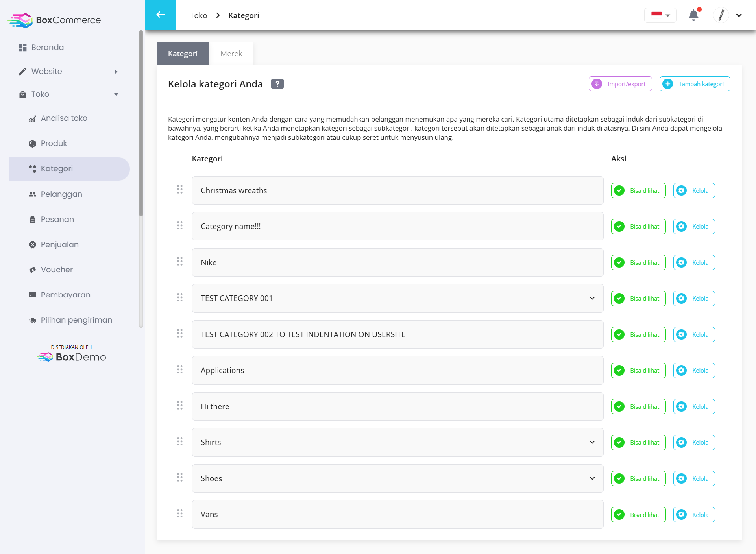Open the user avatar profile
This screenshot has height=554, width=756.
pos(721,15)
